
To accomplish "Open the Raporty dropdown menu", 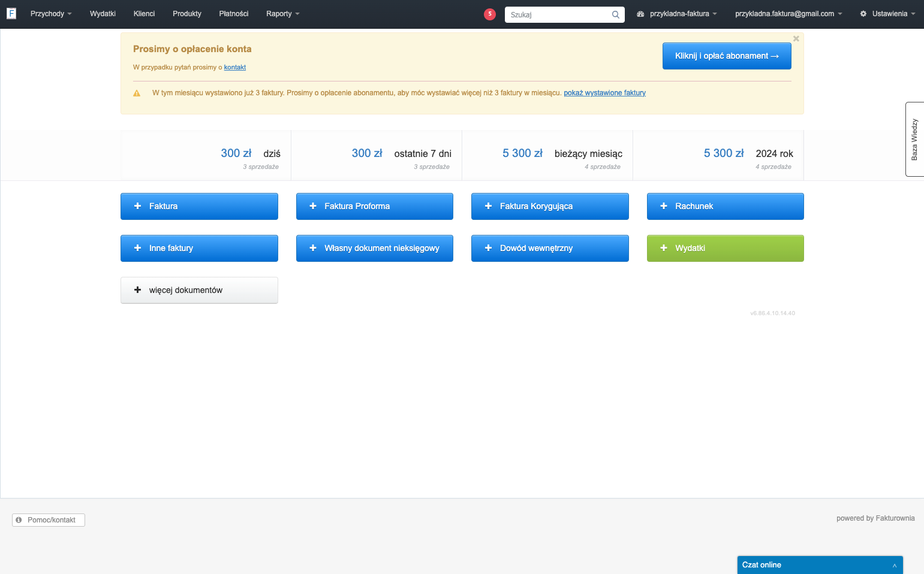I will click(283, 14).
